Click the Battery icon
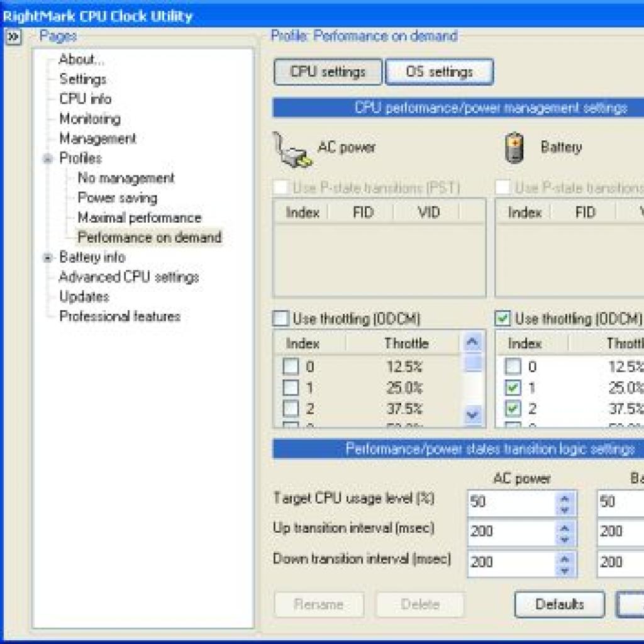The height and width of the screenshot is (644, 644). 514,148
